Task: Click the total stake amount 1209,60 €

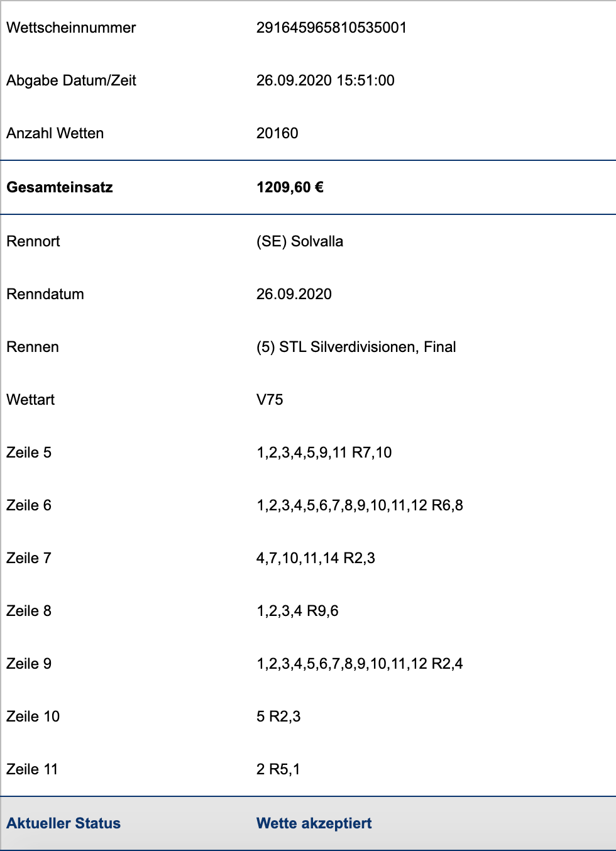Action: [x=290, y=187]
